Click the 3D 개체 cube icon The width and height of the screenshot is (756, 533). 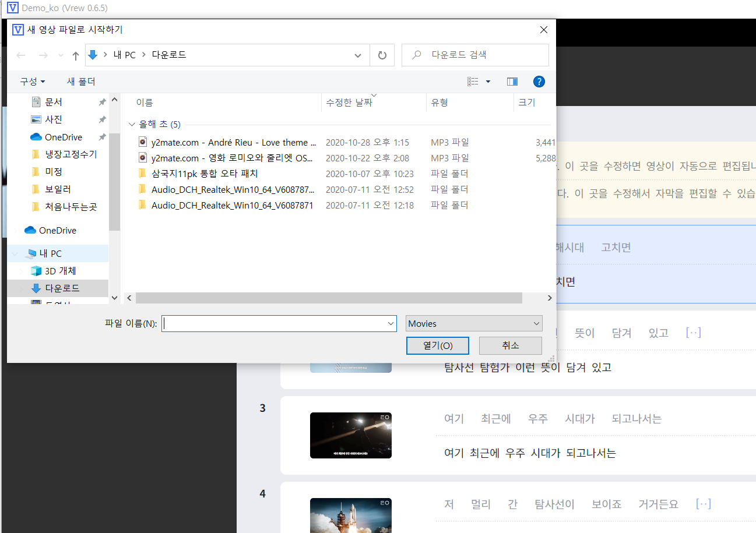click(36, 271)
